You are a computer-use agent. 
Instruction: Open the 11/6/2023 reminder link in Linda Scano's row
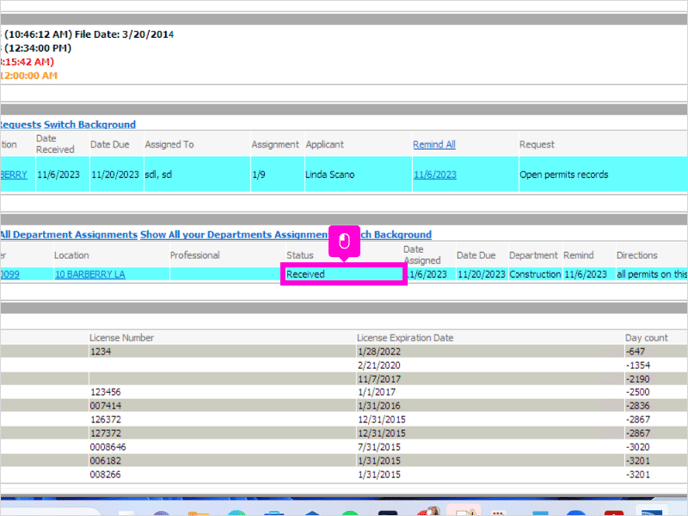(435, 175)
